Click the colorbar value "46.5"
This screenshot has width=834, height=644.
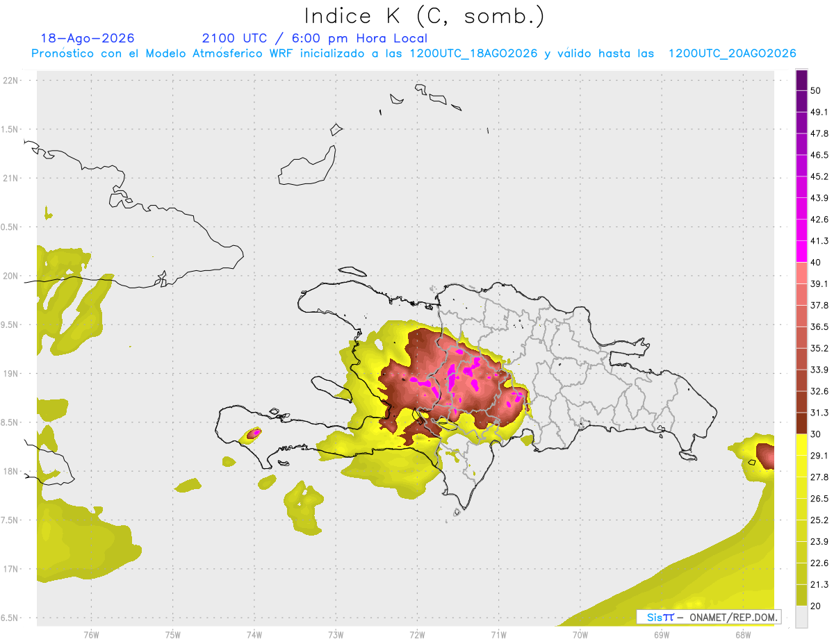pyautogui.click(x=819, y=156)
